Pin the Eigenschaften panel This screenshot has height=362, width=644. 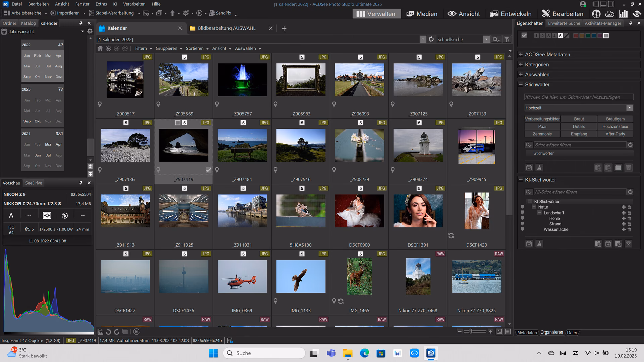click(631, 23)
